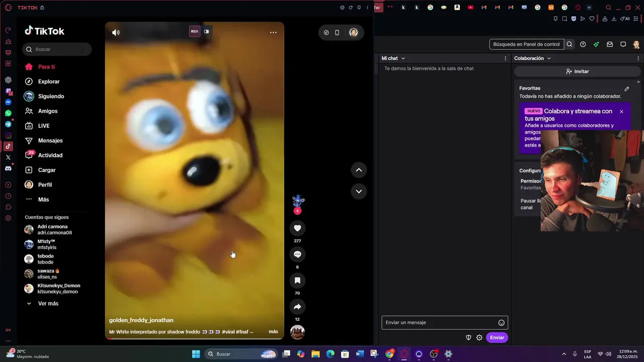Save the video with the bookmark icon
644x362 pixels.
pos(297,281)
